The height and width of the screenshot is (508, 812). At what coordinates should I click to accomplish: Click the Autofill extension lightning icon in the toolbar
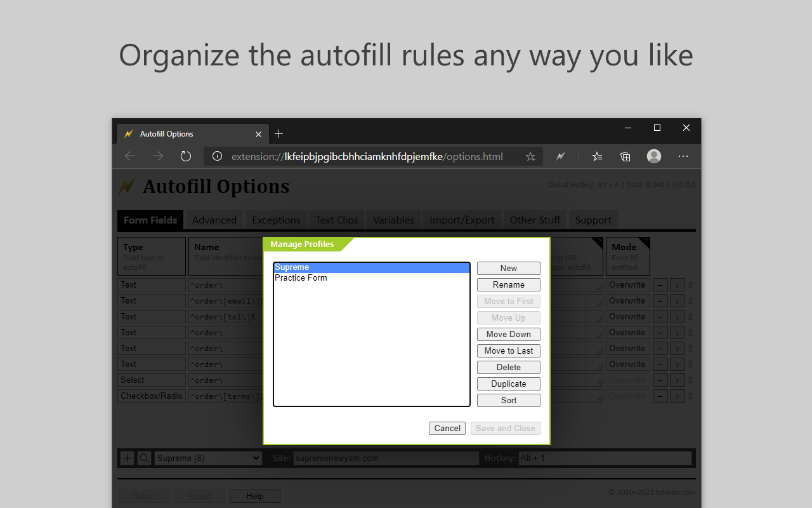tap(560, 156)
